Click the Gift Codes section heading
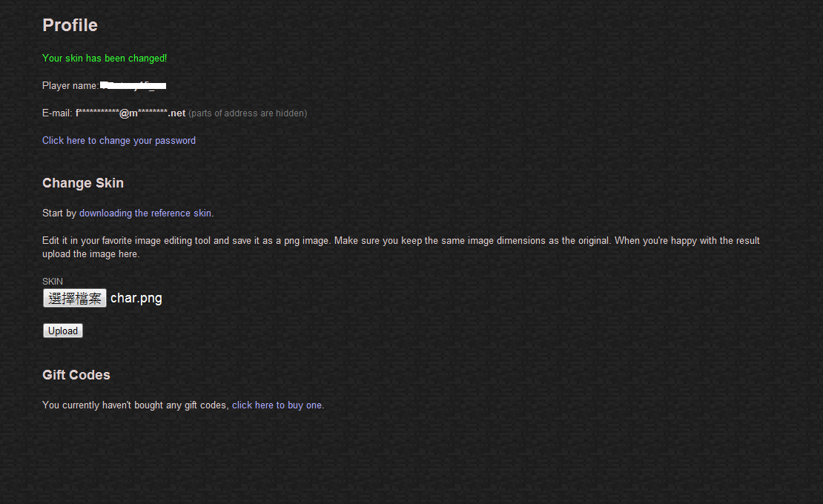Viewport: 823px width, 504px height. pos(76,375)
